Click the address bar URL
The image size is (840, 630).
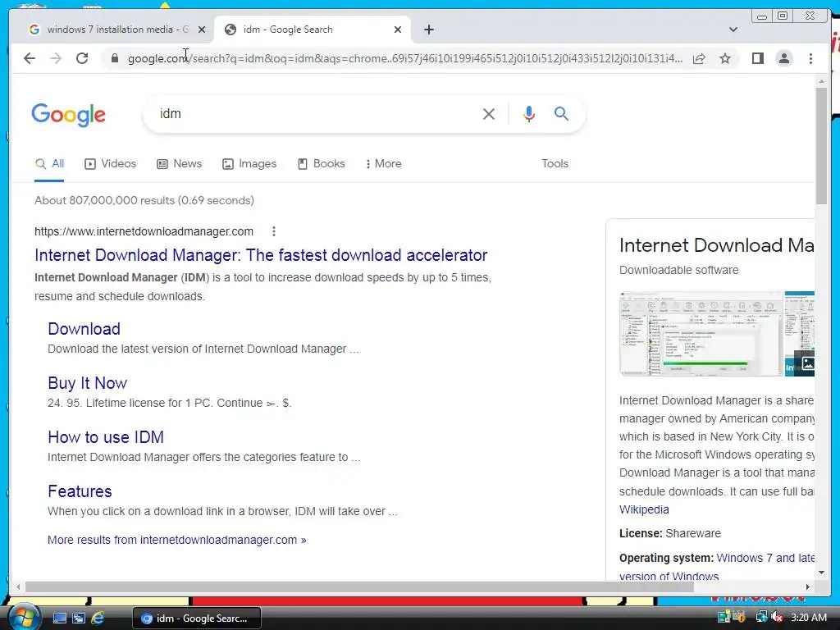pyautogui.click(x=405, y=58)
